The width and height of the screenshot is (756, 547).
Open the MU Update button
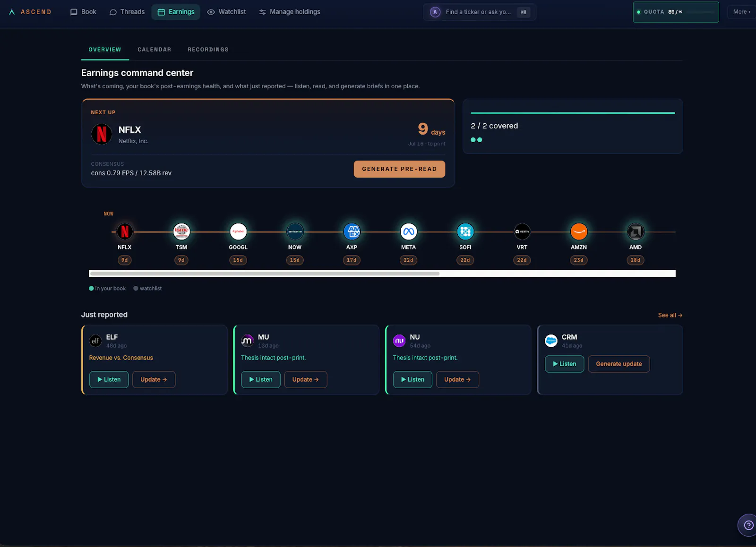[306, 379]
